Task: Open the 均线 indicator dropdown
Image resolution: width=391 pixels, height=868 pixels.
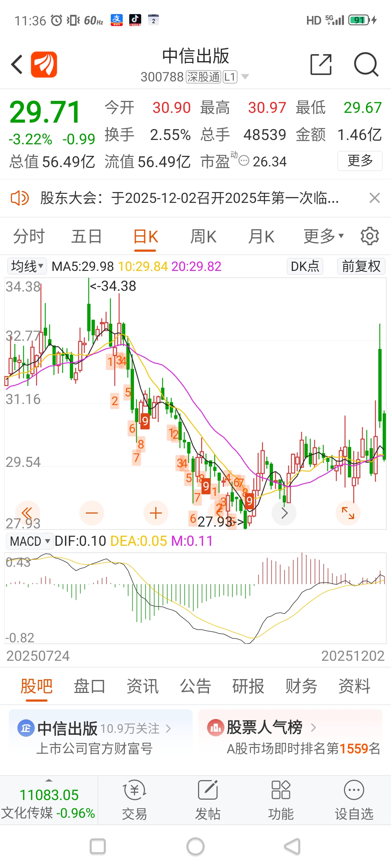Action: (27, 267)
